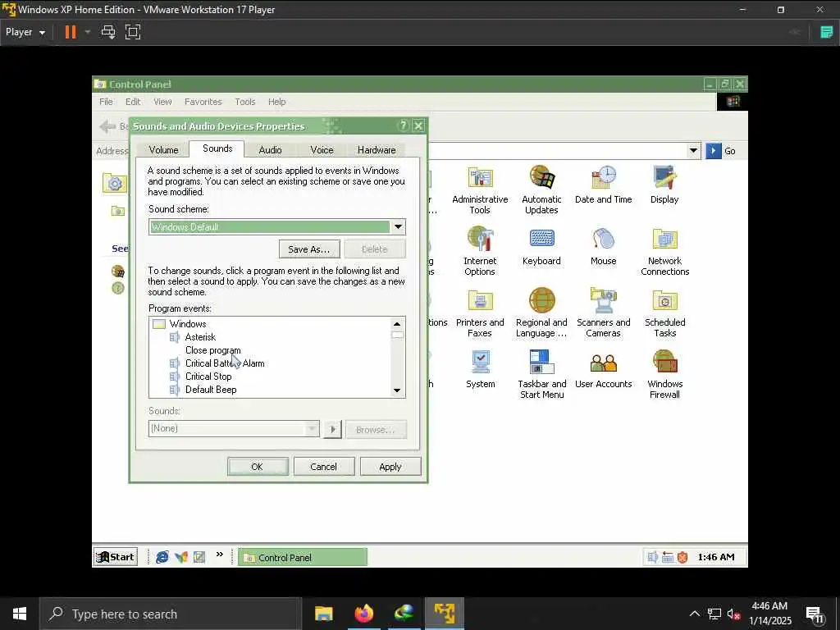Select Close program event
Screen dimensions: 840x630
tap(212, 350)
